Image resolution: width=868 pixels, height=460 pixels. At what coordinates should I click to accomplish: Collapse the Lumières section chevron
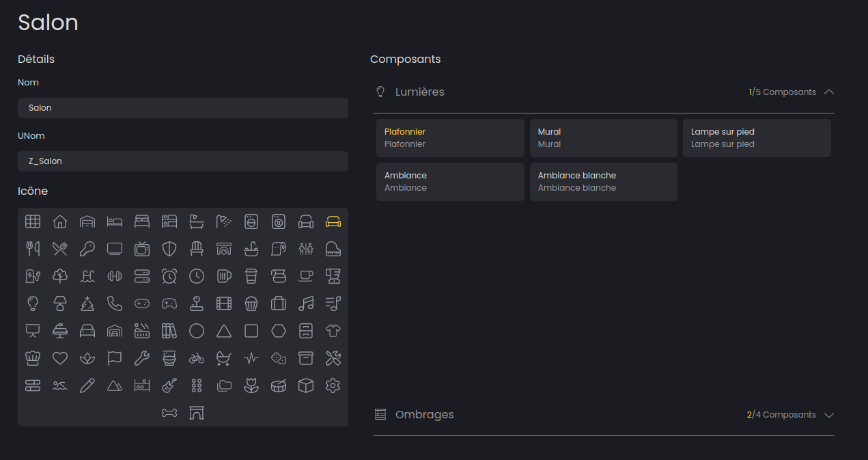click(x=829, y=92)
